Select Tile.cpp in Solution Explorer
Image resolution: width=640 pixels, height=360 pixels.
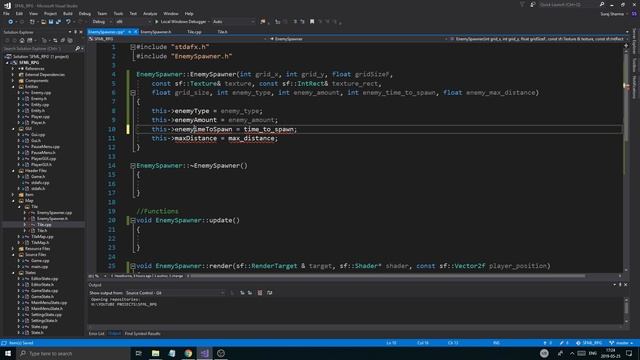pyautogui.click(x=44, y=224)
